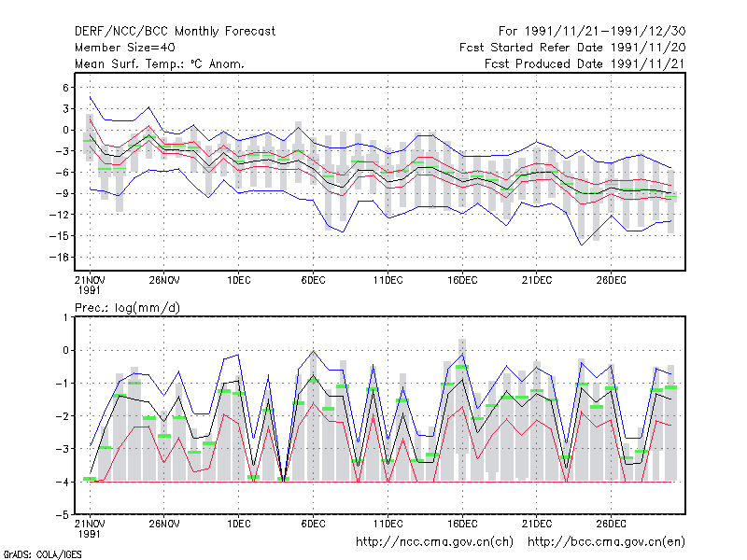Click the 21DEC tick on precipitation chart
Viewport: 747px width, 560px height.
(x=536, y=524)
